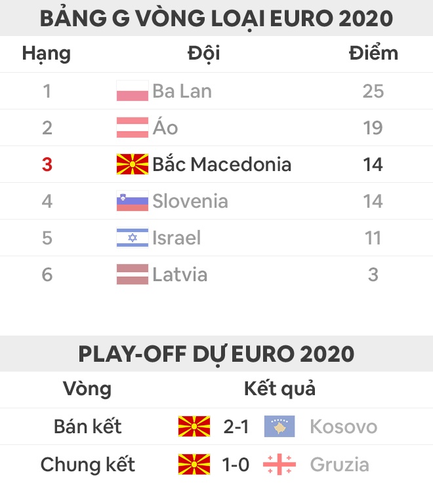The height and width of the screenshot is (504, 433).
Task: Click the Kosovo flag icon
Action: coord(279,427)
